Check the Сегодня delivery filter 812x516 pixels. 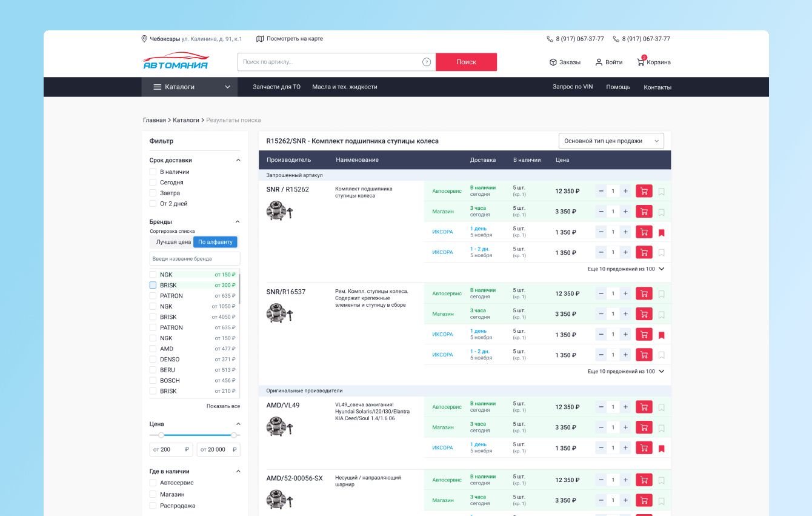[153, 183]
